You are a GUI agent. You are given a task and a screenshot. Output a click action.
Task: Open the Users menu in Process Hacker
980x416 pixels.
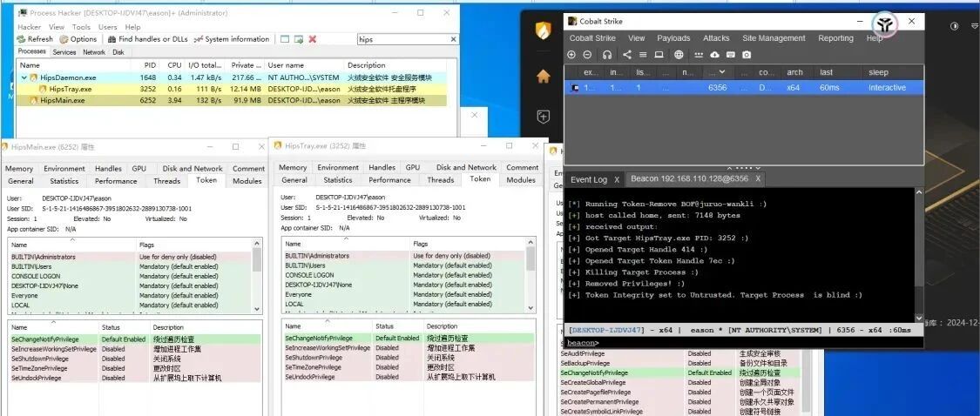[107, 27]
